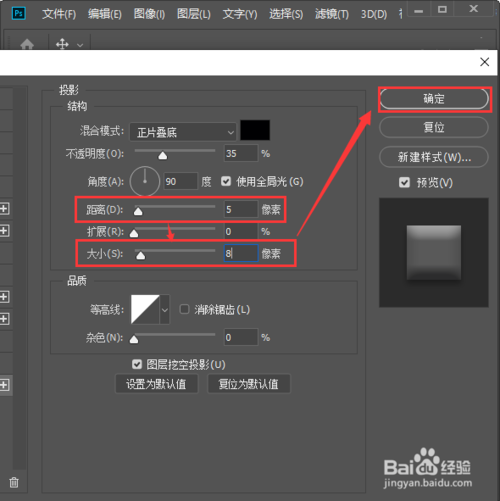Screen dimensions: 500x501
Task: Select the Move tool icon
Action: point(62,44)
